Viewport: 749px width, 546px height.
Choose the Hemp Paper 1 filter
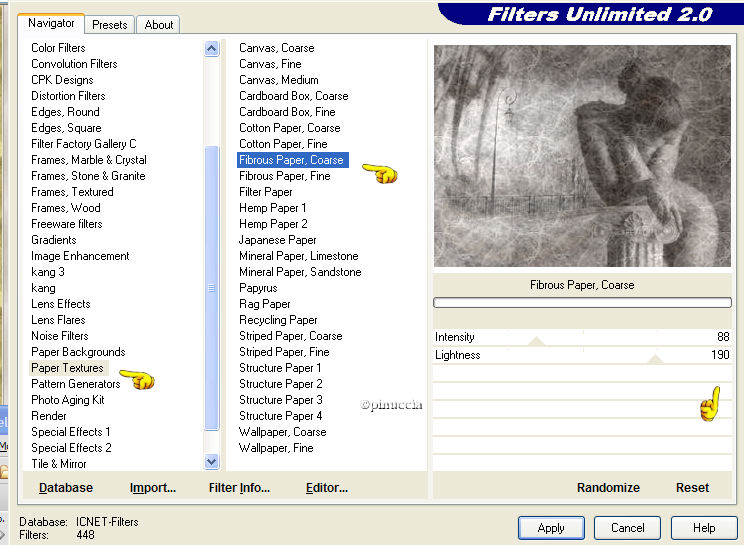[x=273, y=208]
